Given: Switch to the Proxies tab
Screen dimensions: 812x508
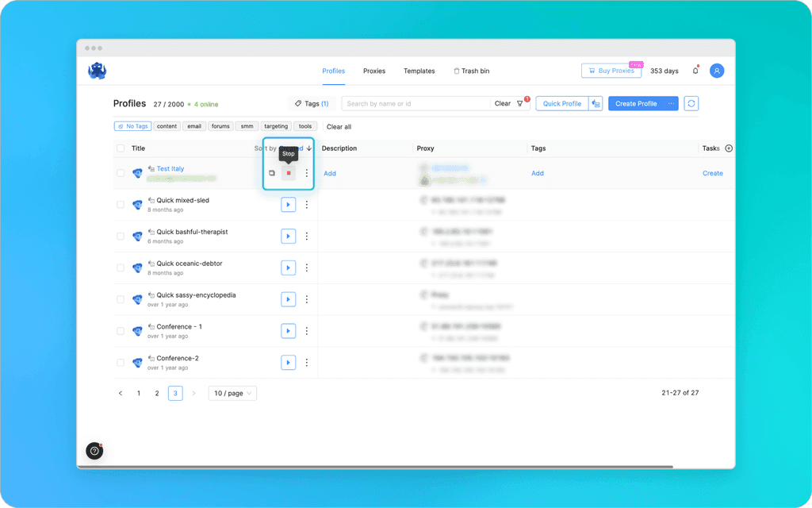Looking at the screenshot, I should (x=373, y=71).
